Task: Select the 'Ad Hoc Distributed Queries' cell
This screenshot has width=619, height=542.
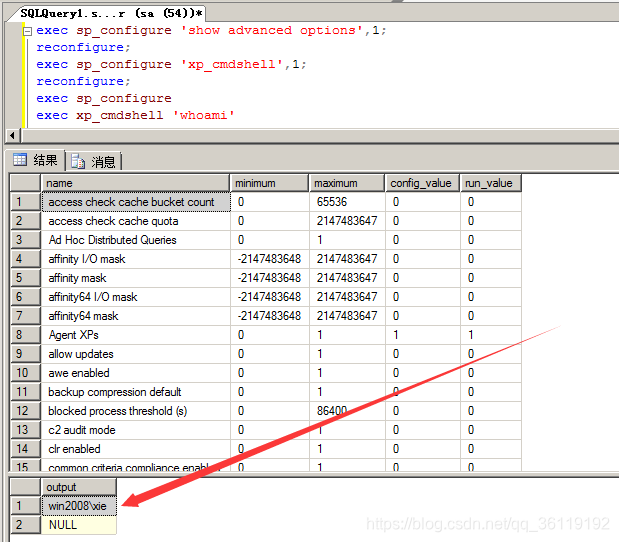Action: point(136,240)
